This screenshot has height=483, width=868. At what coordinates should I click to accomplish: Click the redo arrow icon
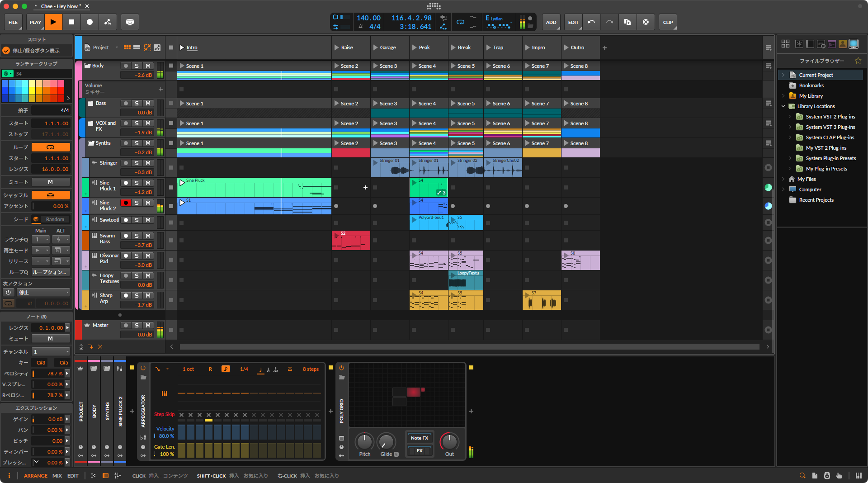point(609,22)
